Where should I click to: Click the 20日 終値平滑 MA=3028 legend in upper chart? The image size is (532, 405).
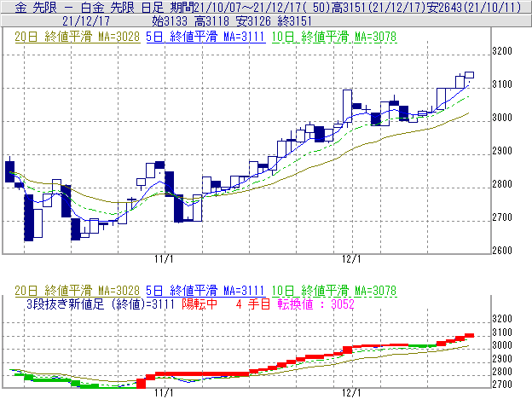pos(78,37)
